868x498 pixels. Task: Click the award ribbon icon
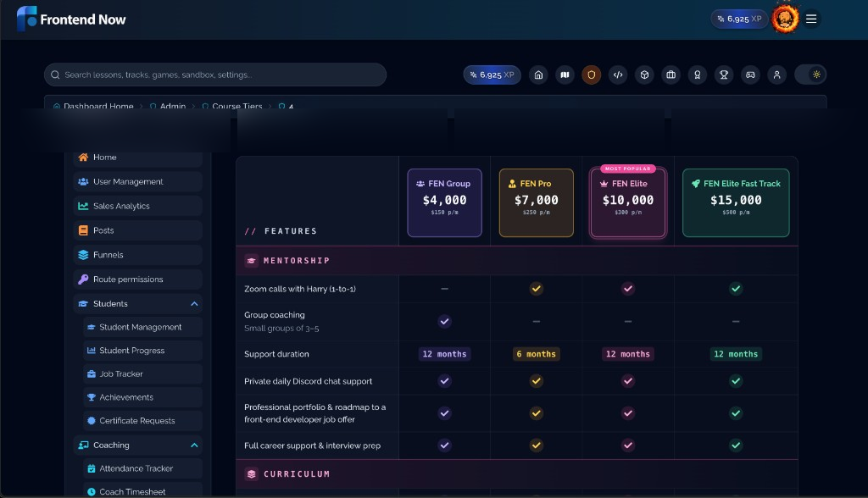pyautogui.click(x=698, y=75)
